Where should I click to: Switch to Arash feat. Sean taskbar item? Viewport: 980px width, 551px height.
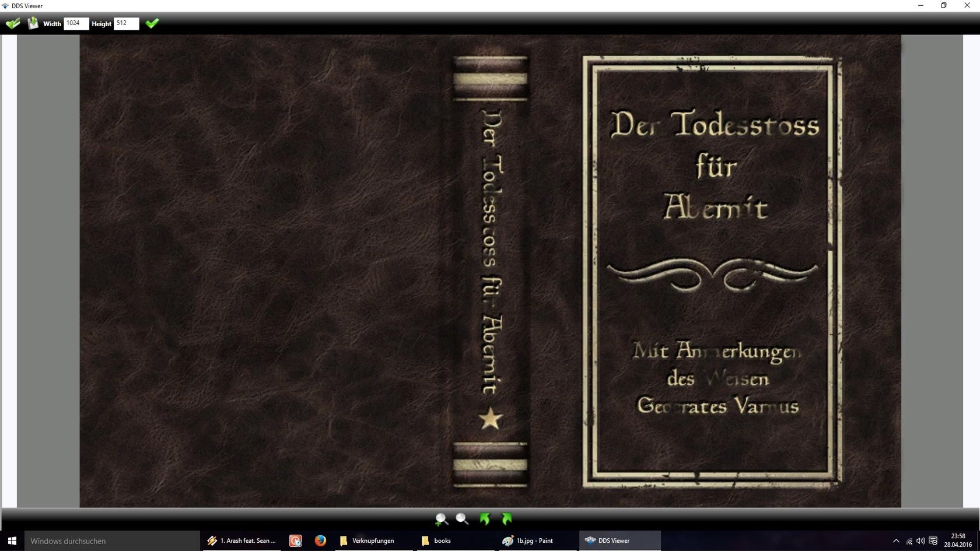242,541
